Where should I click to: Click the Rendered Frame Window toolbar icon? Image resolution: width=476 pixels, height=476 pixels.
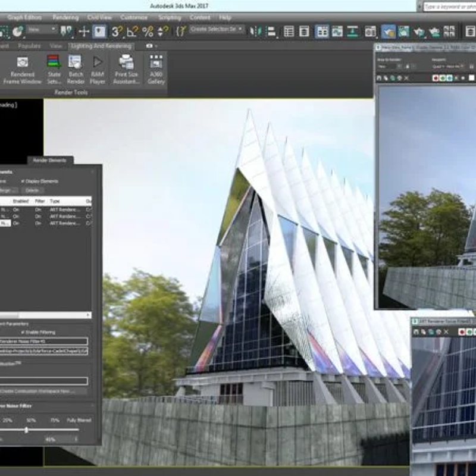click(x=403, y=32)
